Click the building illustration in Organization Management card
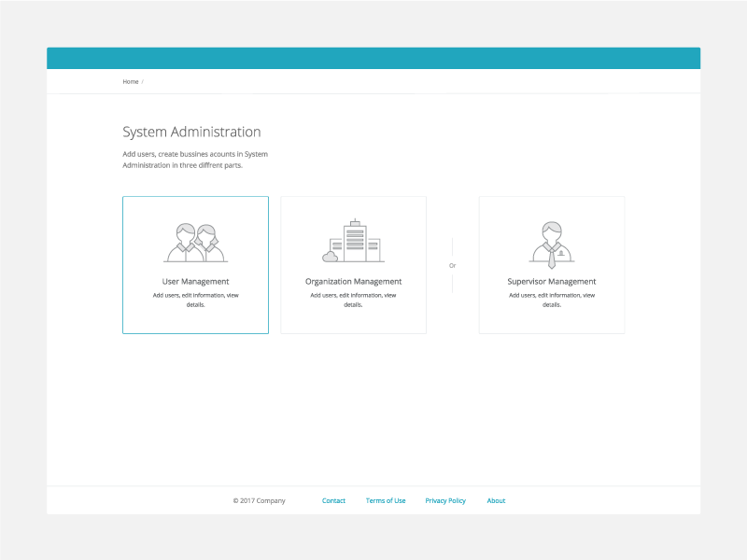This screenshot has width=747, height=560. point(354,238)
